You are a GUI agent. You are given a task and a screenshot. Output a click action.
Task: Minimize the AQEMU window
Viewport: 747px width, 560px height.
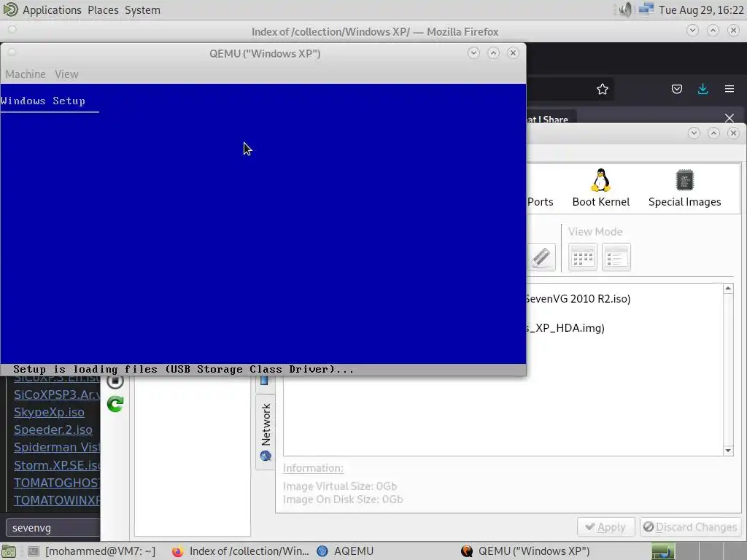[x=694, y=133]
